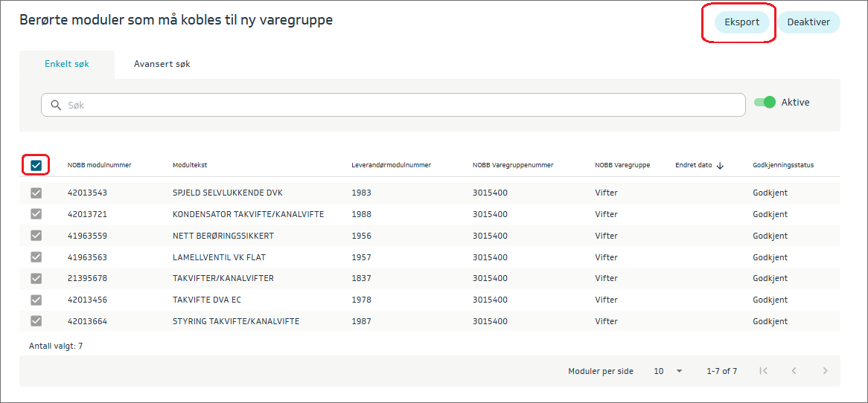Toggle the Aktive switch
This screenshot has width=868, height=403.
tap(765, 103)
